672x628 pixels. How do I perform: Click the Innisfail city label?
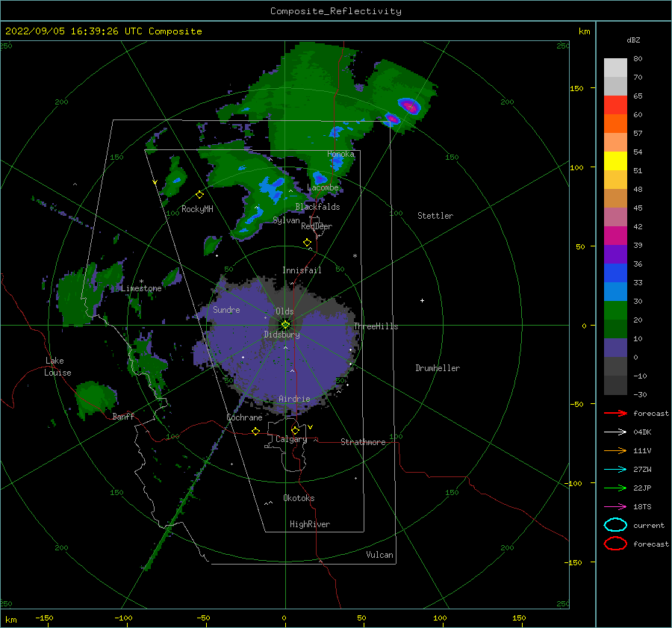302,270
